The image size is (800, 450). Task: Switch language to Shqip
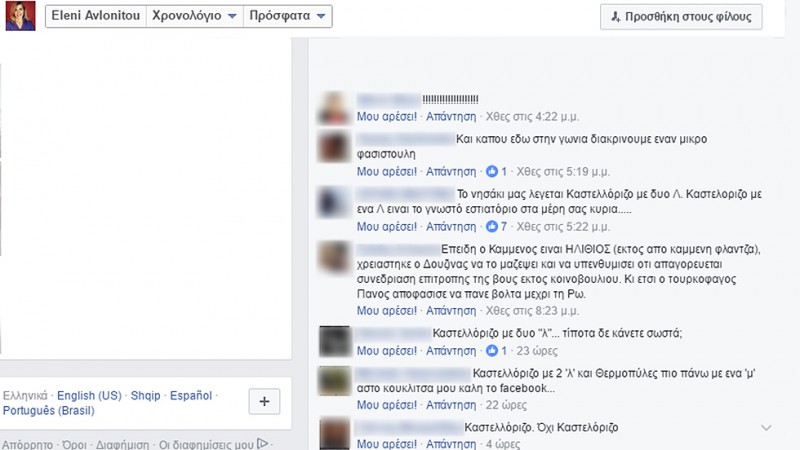coord(145,395)
